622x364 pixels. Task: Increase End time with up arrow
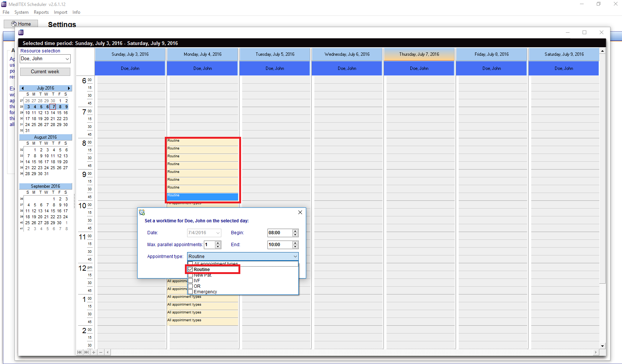pos(295,243)
